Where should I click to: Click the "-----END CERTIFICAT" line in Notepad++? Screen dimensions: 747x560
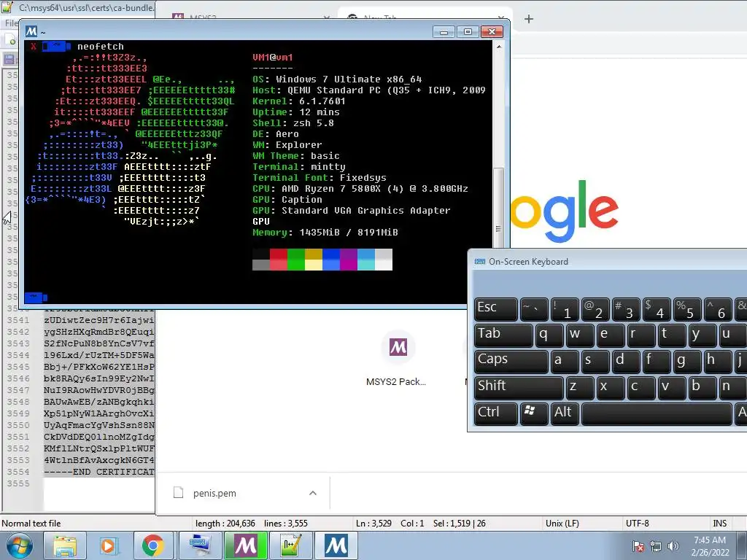pyautogui.click(x=99, y=472)
